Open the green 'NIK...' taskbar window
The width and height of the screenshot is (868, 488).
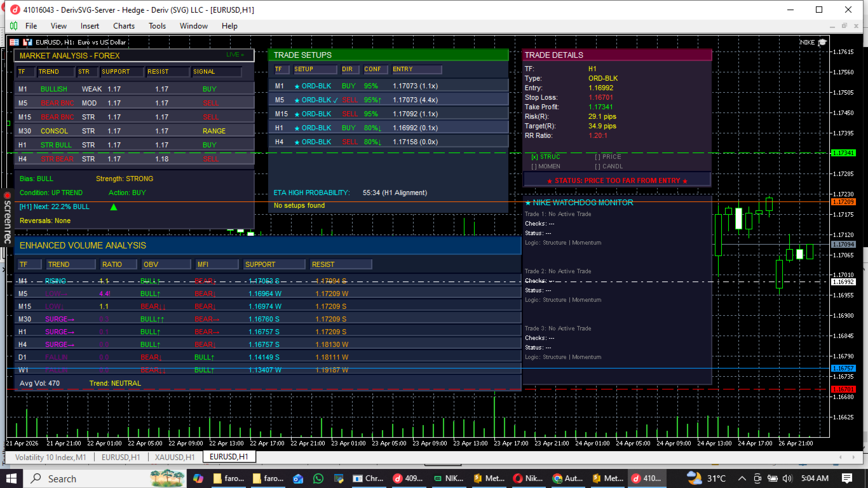tap(448, 478)
